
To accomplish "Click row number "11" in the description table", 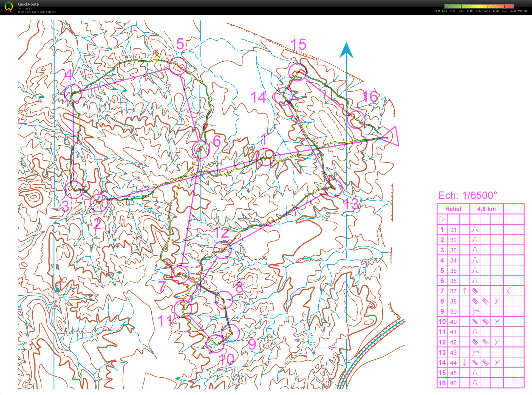I will [442, 332].
